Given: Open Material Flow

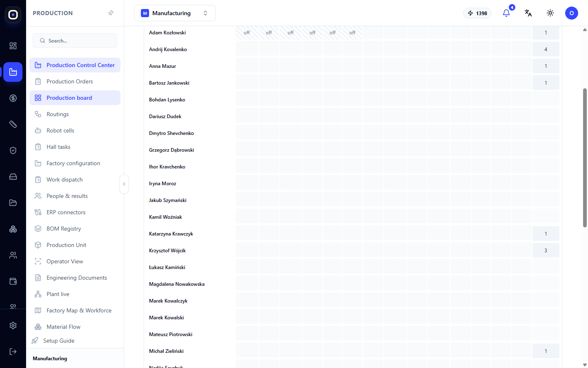Looking at the screenshot, I should tap(75, 327).
